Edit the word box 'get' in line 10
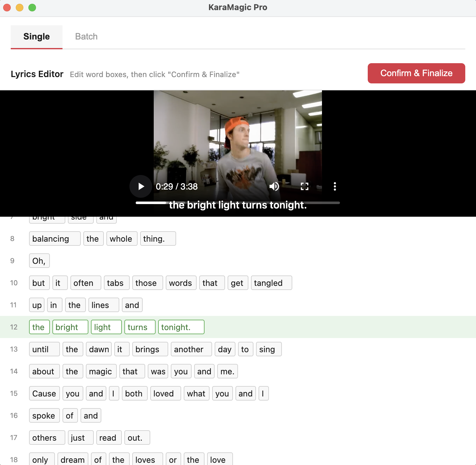 tap(238, 283)
